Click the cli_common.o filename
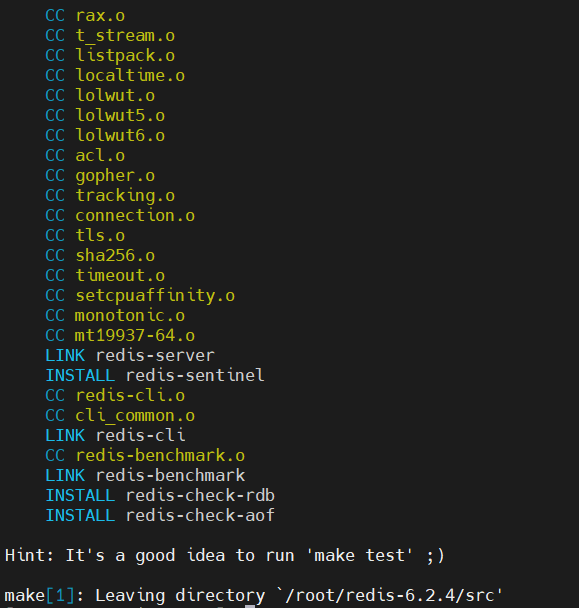Image resolution: width=579 pixels, height=608 pixels. pos(135,416)
